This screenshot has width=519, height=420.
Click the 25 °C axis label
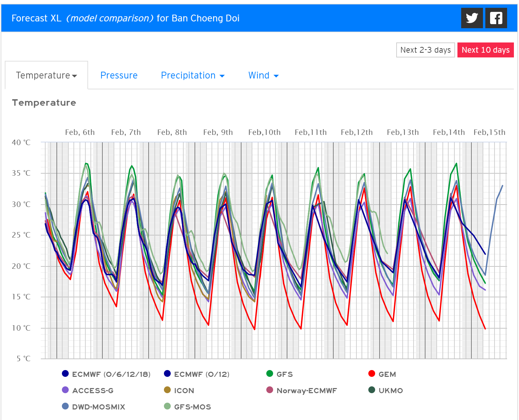point(21,235)
